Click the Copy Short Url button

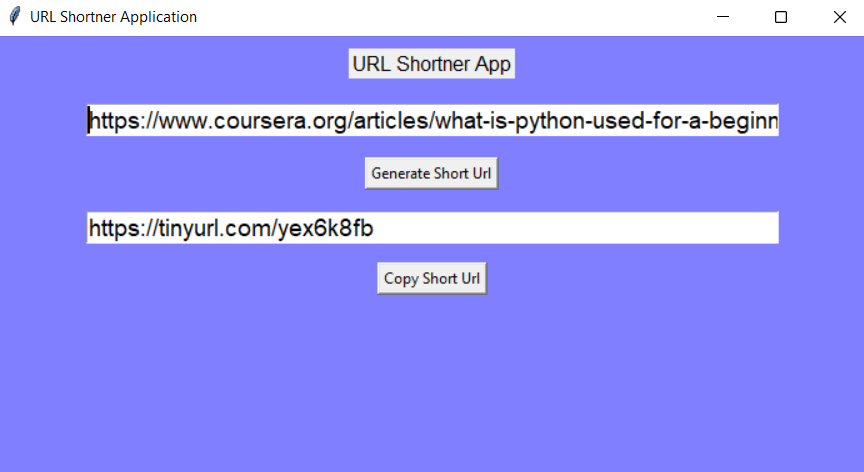432,279
